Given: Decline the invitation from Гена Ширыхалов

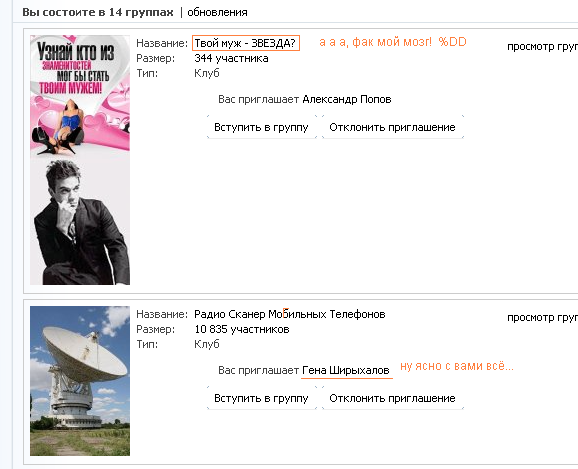Looking at the screenshot, I should (393, 398).
